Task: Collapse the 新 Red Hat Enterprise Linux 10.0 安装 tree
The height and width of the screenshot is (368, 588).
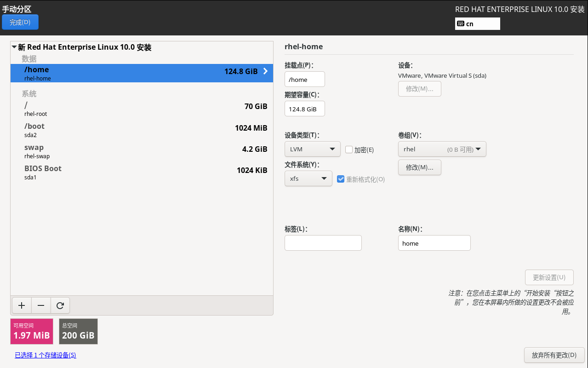Action: (14, 47)
